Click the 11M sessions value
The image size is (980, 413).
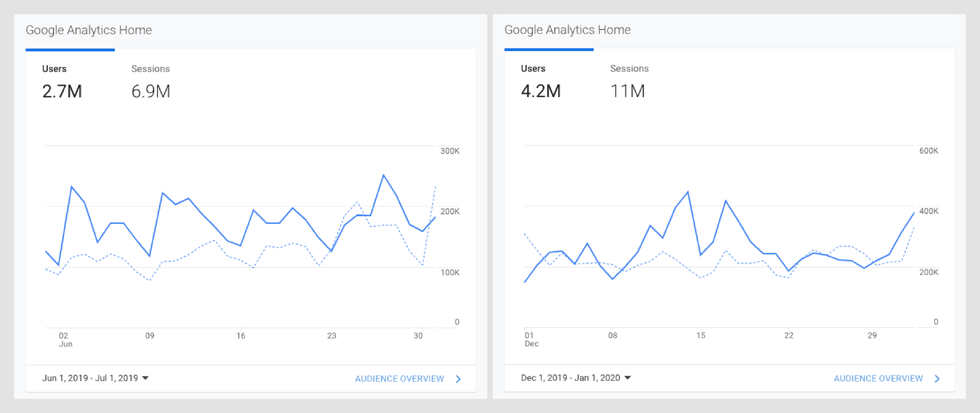[x=627, y=91]
